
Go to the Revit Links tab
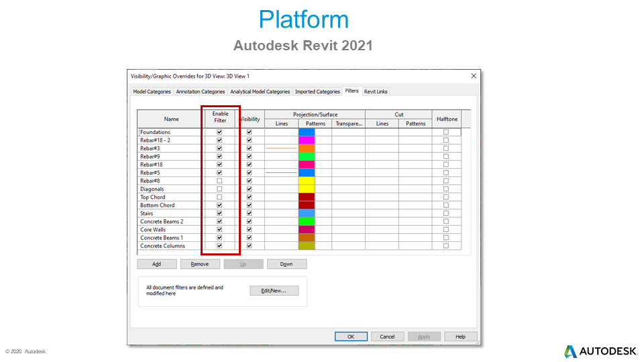376,92
